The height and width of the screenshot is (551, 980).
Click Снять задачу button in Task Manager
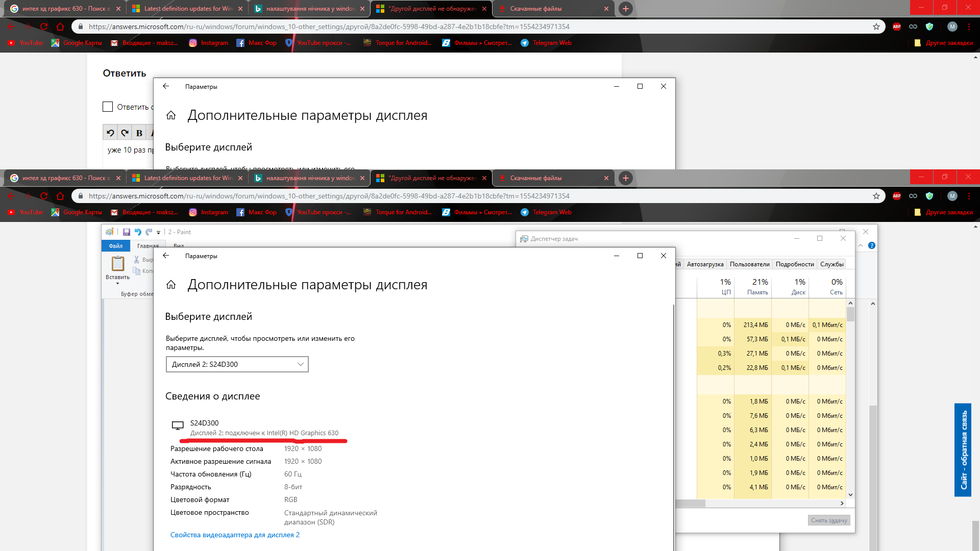[829, 520]
